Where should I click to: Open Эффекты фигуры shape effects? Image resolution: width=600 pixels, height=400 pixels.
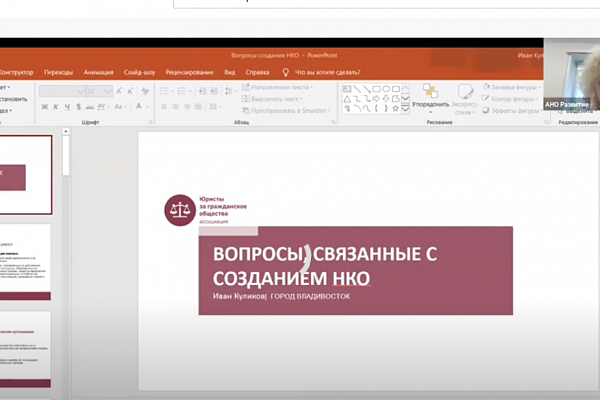[x=512, y=111]
